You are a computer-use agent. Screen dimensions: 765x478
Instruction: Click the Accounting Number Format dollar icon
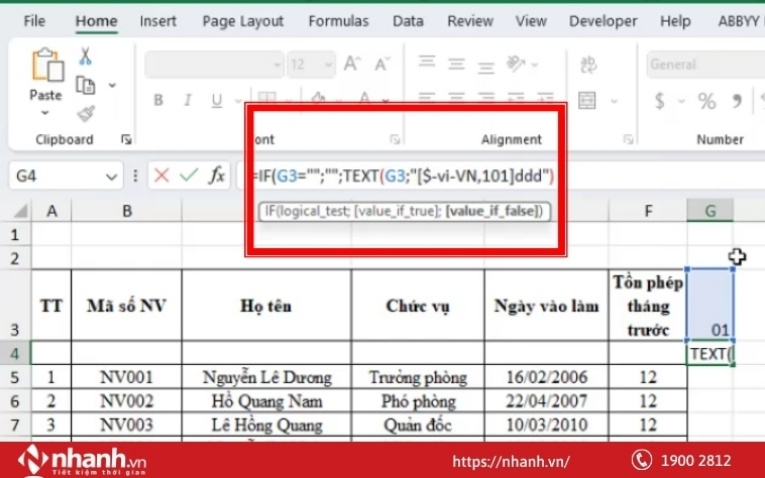click(x=660, y=100)
